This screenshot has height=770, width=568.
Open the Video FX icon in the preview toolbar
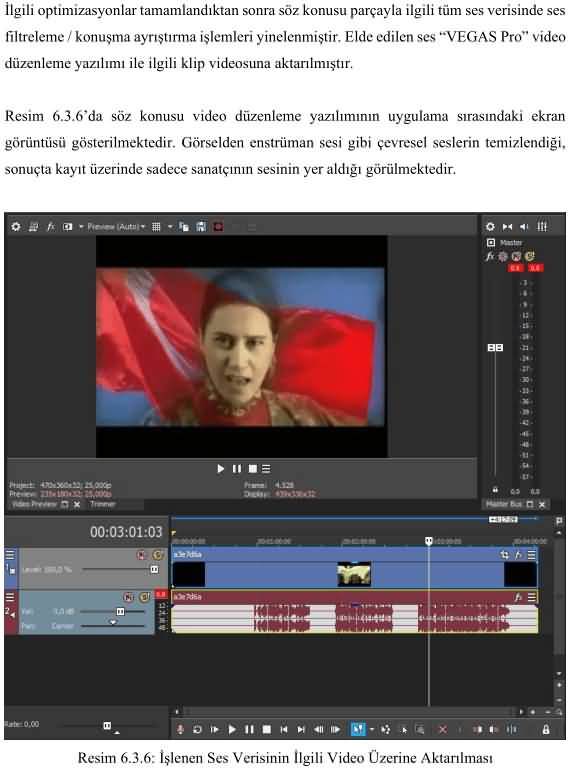click(50, 226)
